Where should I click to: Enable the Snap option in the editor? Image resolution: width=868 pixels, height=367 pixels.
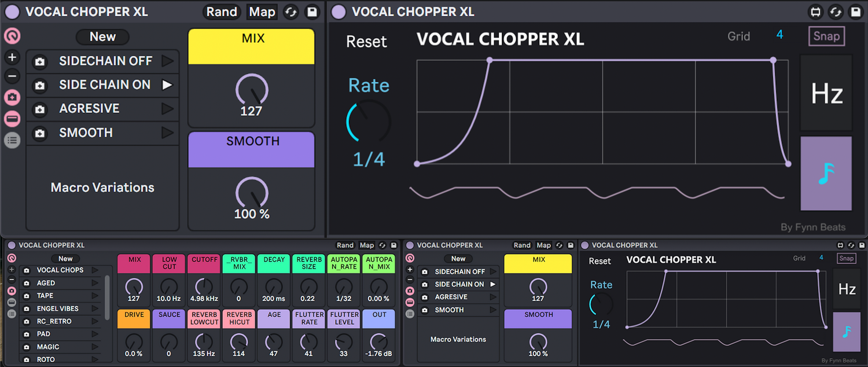pos(826,36)
